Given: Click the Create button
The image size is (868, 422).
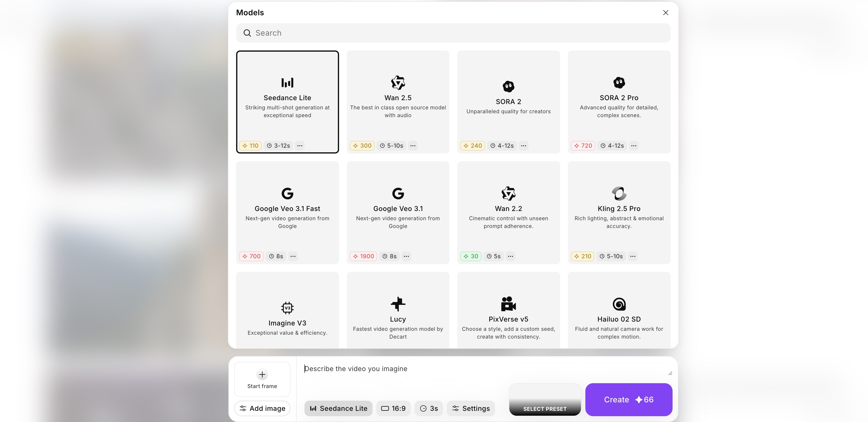Looking at the screenshot, I should pos(628,400).
